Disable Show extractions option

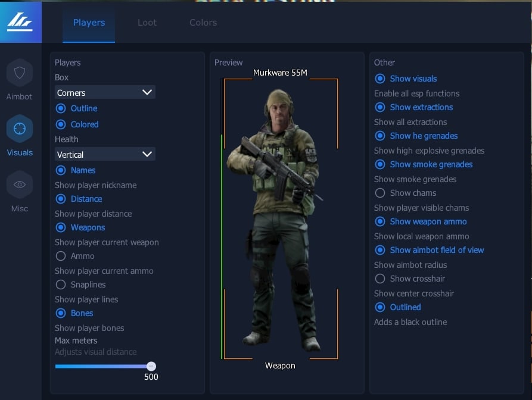coord(380,107)
